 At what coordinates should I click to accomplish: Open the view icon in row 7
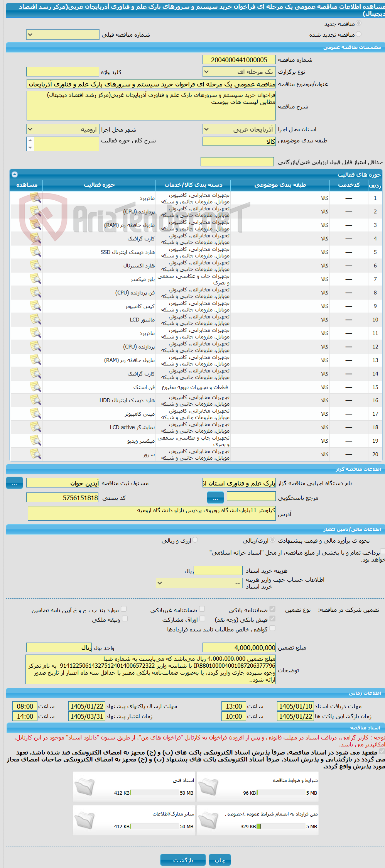coord(35,279)
